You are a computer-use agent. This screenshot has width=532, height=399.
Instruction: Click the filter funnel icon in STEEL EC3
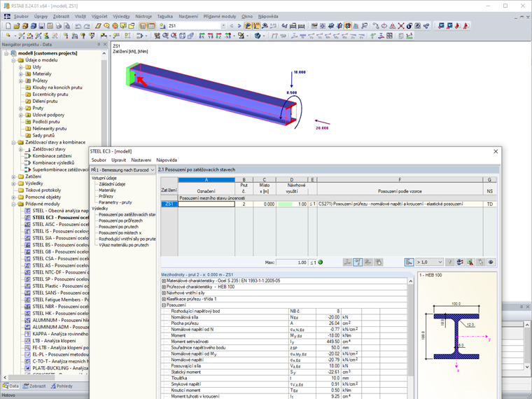click(450, 262)
